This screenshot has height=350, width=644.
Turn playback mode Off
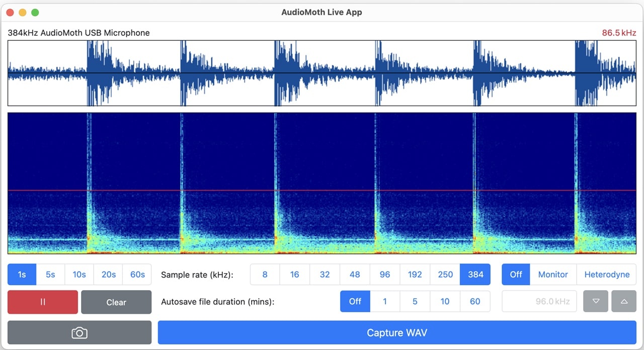coord(516,275)
